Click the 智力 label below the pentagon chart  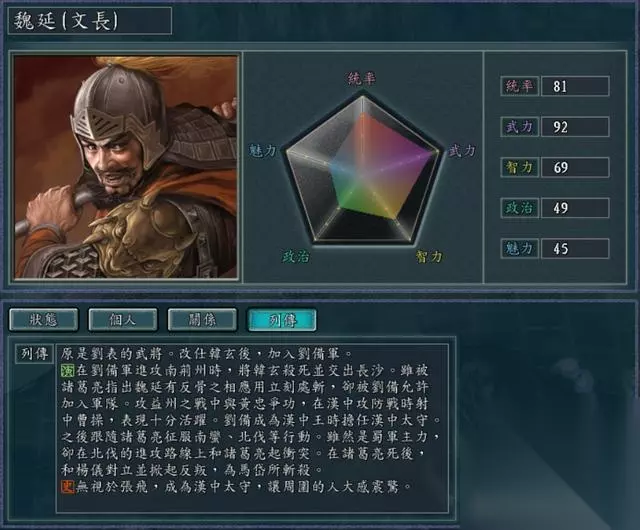pyautogui.click(x=429, y=257)
